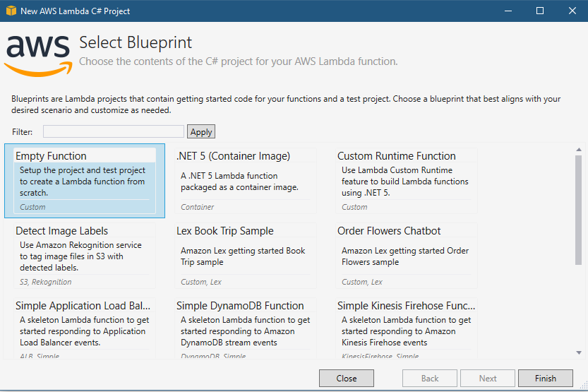Screen dimensions: 588x392
Task: Click into the Filter text field
Action: 113,131
